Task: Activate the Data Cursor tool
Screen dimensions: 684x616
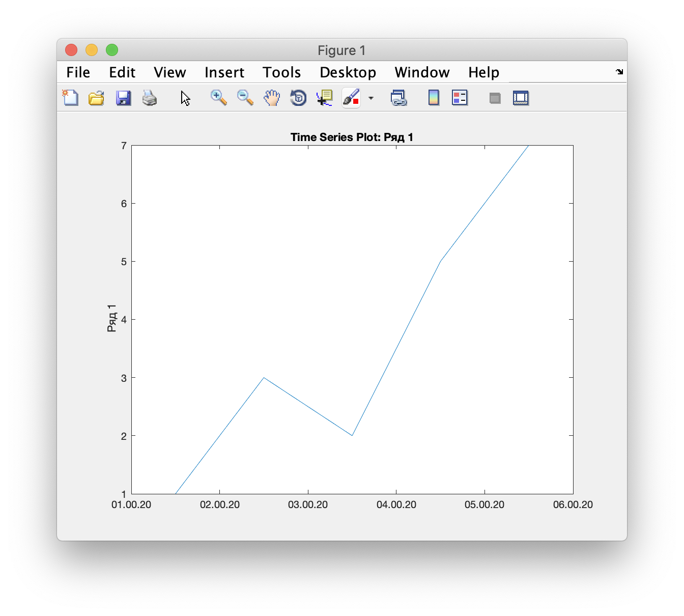Action: pos(325,98)
